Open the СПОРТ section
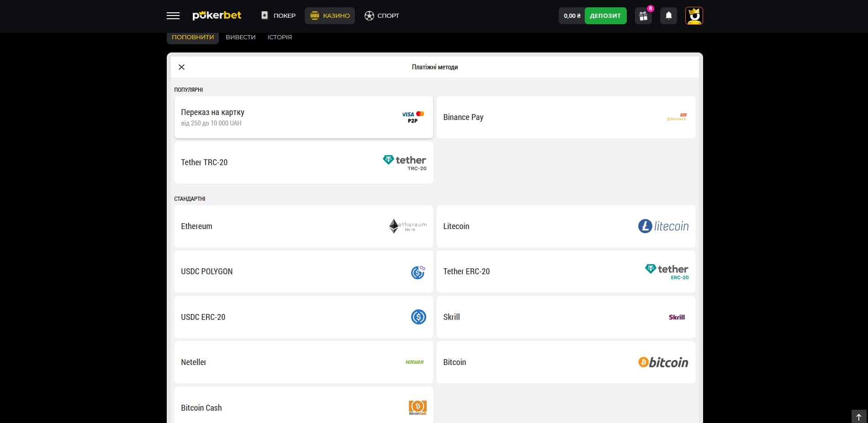Viewport: 868px width, 423px height. [382, 16]
